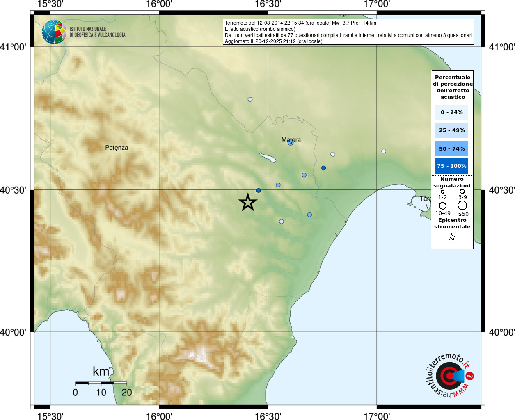Click the 10-49 reports circle in legend
Viewport: 515px width, 420px height.
442,205
